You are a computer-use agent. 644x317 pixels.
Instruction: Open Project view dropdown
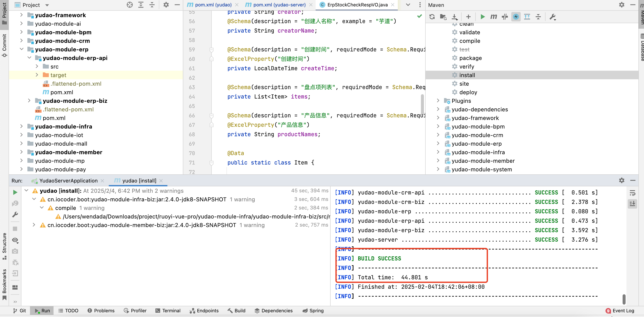coord(47,5)
